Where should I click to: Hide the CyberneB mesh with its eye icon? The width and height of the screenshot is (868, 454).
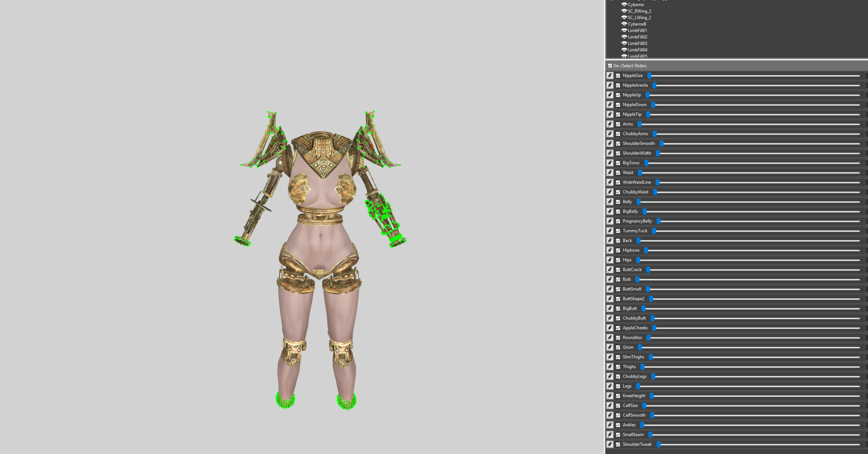(x=624, y=24)
